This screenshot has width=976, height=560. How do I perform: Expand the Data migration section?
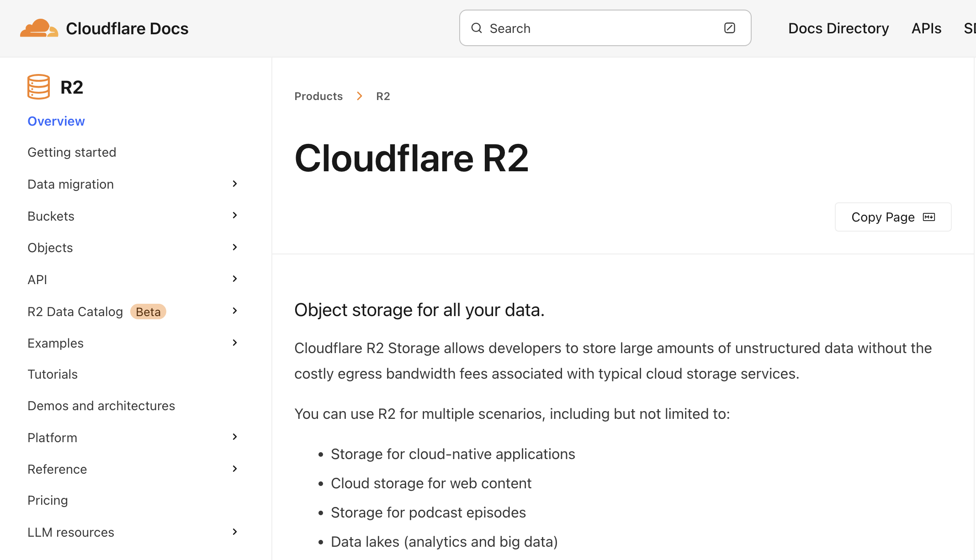tap(234, 184)
